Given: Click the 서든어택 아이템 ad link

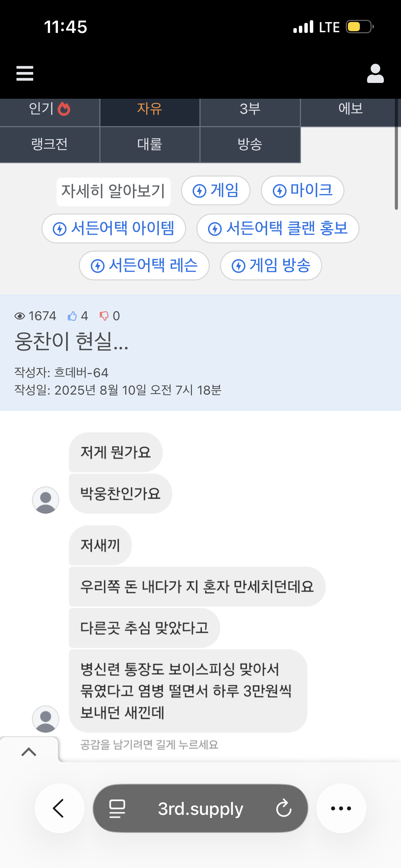Looking at the screenshot, I should tap(114, 228).
